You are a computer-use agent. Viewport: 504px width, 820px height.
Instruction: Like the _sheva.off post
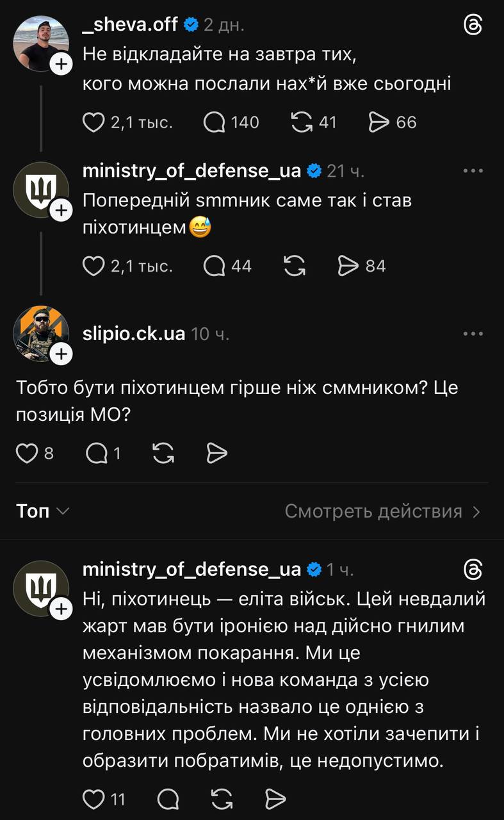[93, 122]
